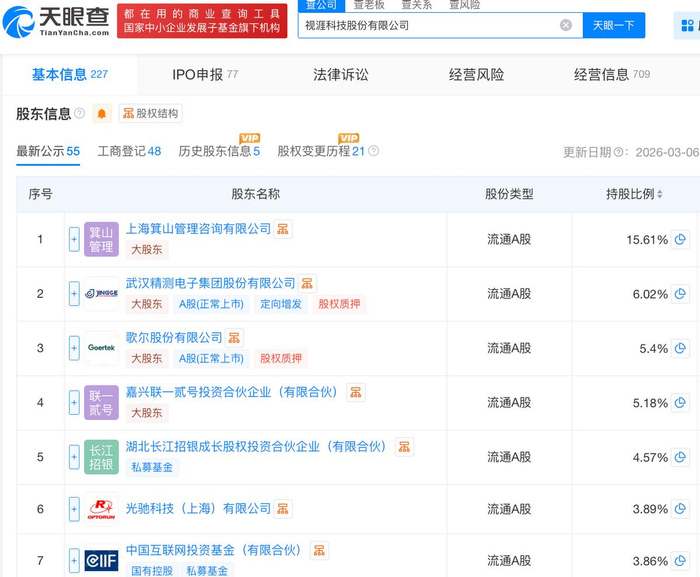This screenshot has height=577, width=700.
Task: Click the pie chart icon for 15.61% row
Action: 681,239
